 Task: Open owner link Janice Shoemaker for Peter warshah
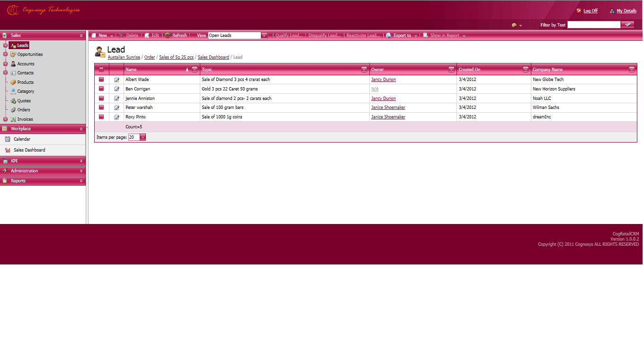[x=388, y=107]
